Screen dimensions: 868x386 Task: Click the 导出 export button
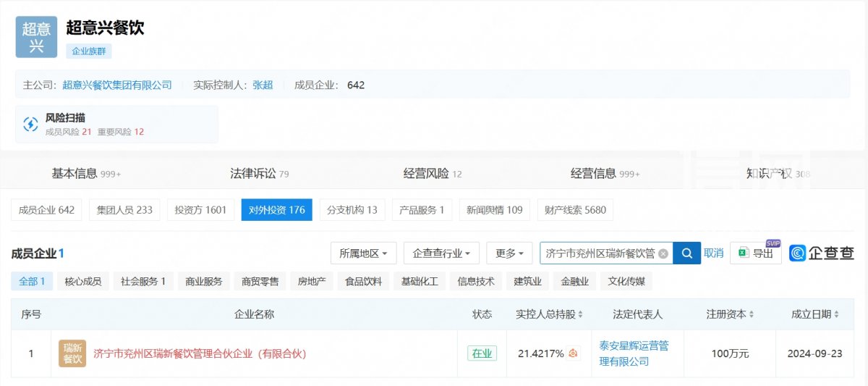tap(755, 253)
